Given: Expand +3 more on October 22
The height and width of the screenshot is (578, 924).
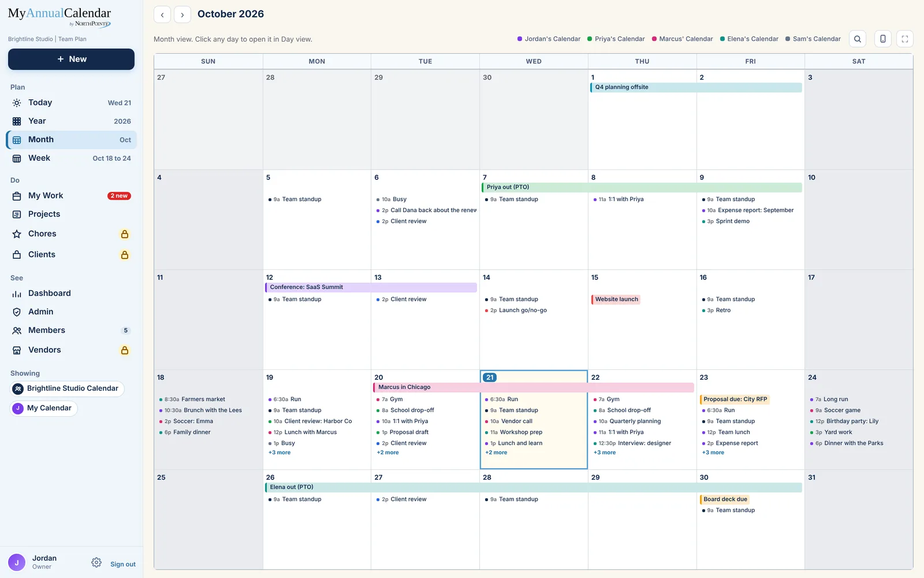Looking at the screenshot, I should (x=605, y=453).
